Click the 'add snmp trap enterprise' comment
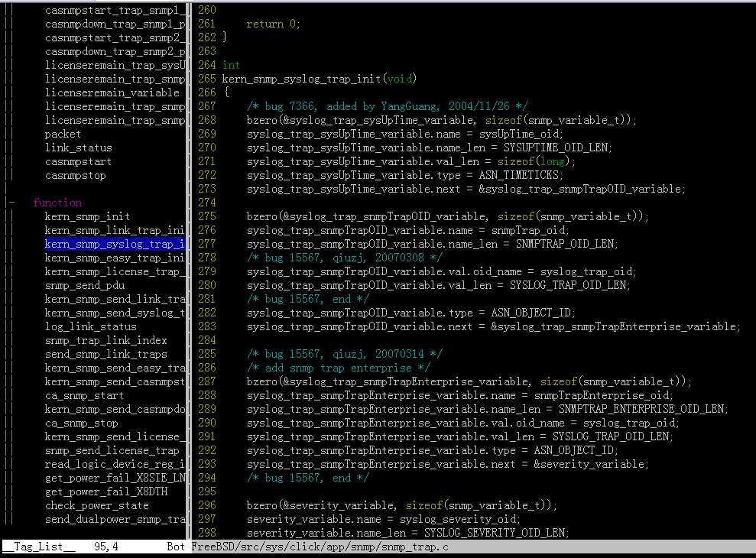Image resolution: width=756 pixels, height=558 pixels. click(338, 368)
